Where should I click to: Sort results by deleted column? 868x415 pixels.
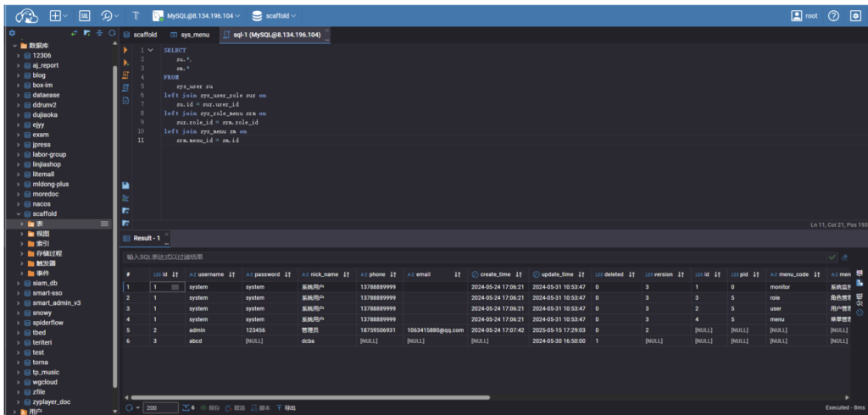pyautogui.click(x=632, y=274)
